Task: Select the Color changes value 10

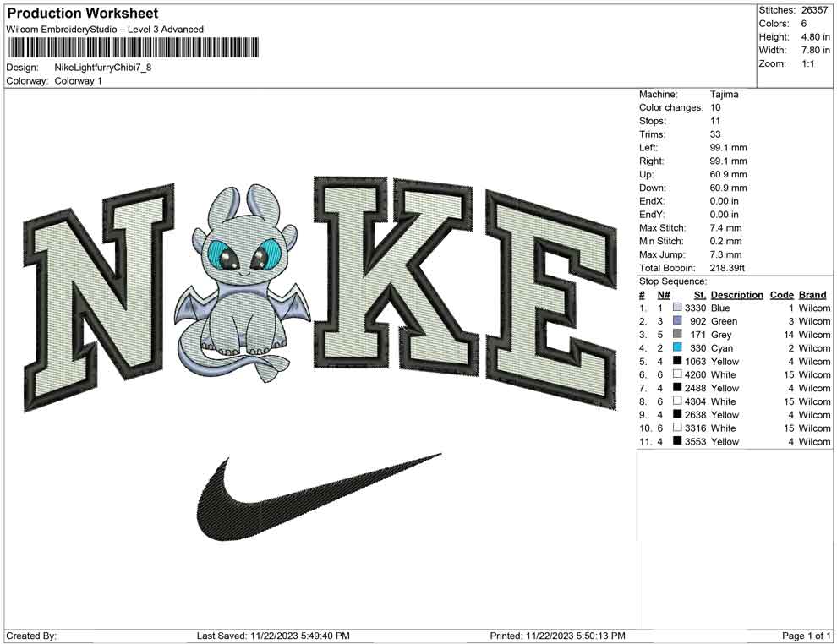Action: click(715, 108)
